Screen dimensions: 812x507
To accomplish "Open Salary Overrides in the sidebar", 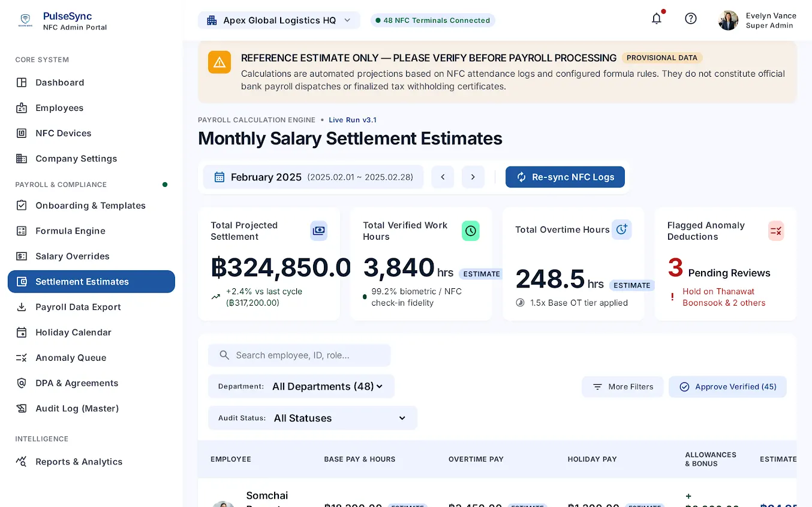I will pyautogui.click(x=91, y=256).
